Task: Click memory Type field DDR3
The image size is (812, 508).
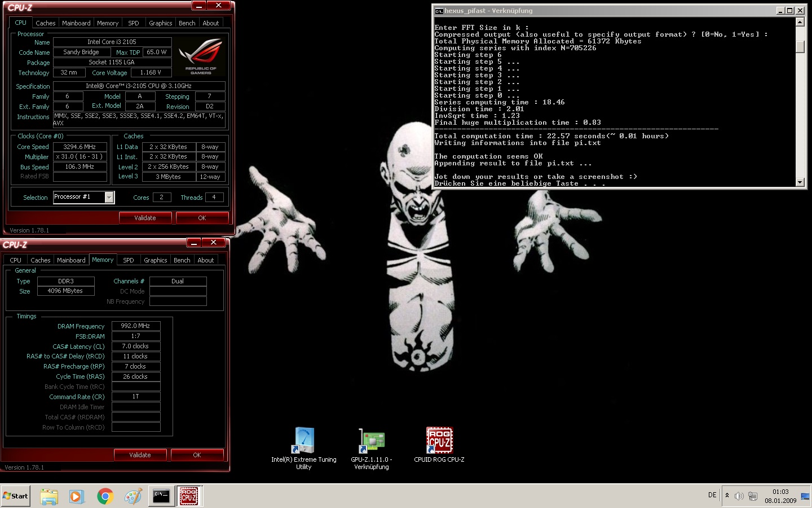Action: point(66,281)
